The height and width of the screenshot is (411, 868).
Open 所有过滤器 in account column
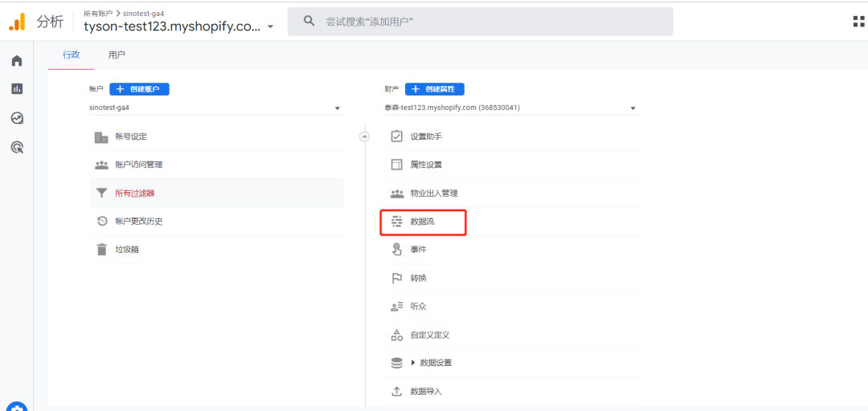(134, 193)
